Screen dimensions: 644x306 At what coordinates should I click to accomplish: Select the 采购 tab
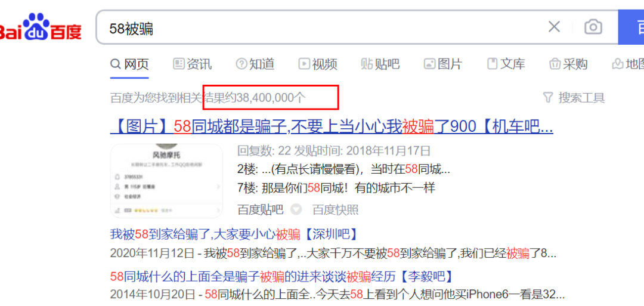[x=568, y=64]
